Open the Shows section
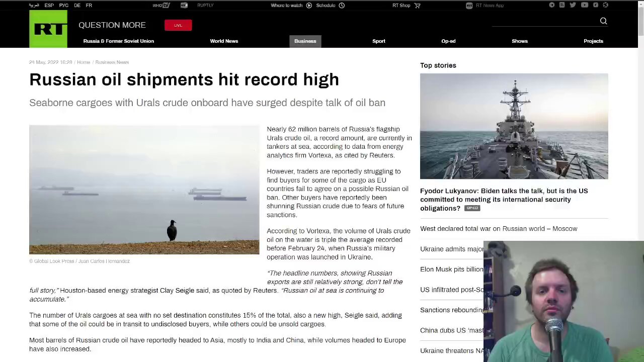This screenshot has height=362, width=644. [x=520, y=41]
